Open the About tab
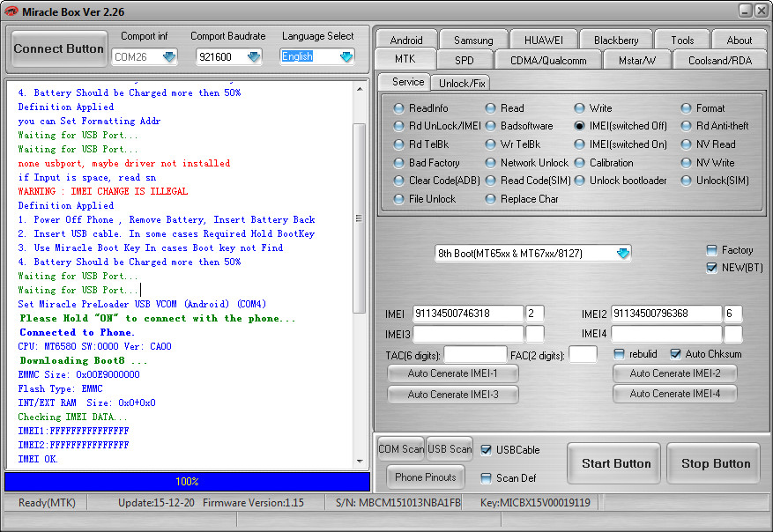This screenshot has width=773, height=532. click(739, 40)
